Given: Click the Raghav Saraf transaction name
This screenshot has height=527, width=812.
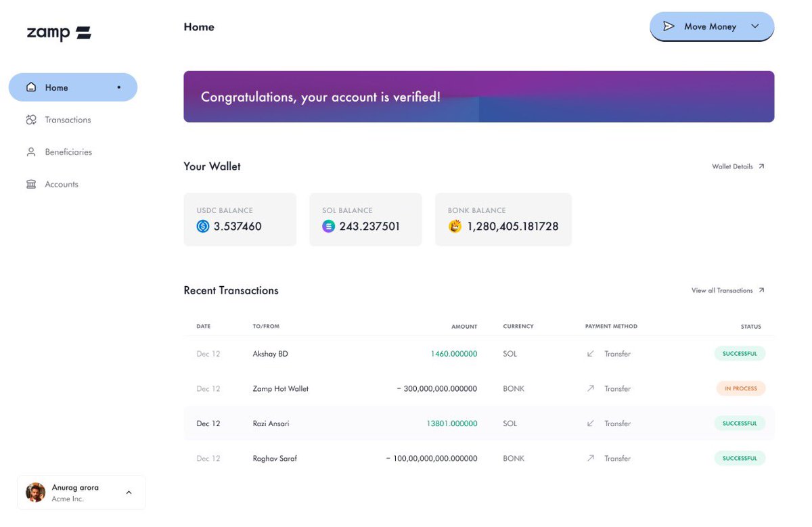Looking at the screenshot, I should click(275, 458).
